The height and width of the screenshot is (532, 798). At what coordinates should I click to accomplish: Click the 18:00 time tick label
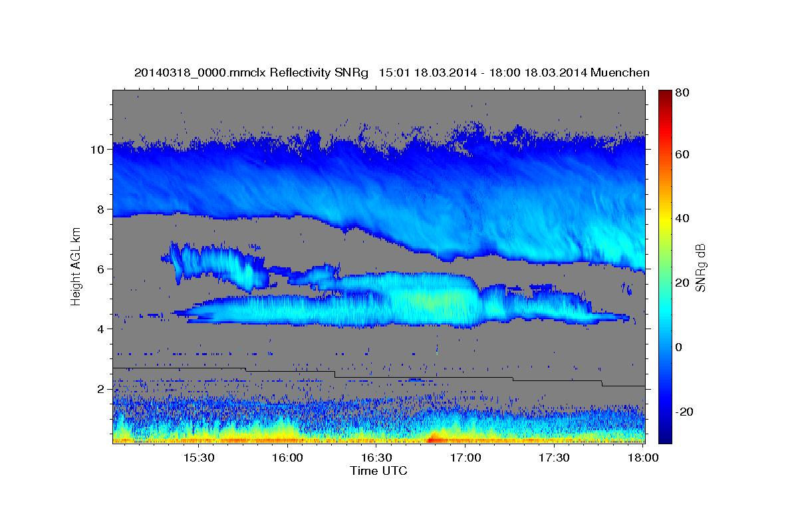click(643, 458)
